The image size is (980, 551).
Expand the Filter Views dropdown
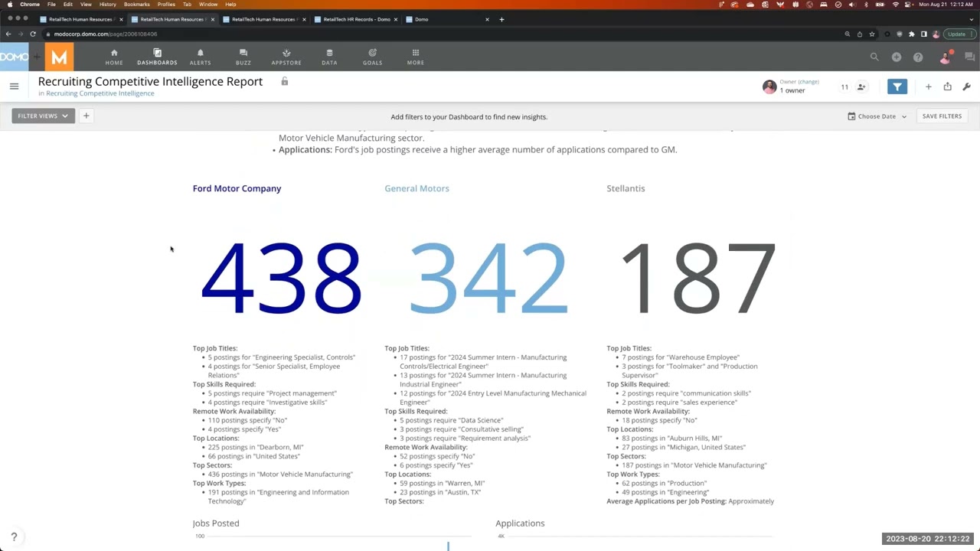[x=43, y=116]
